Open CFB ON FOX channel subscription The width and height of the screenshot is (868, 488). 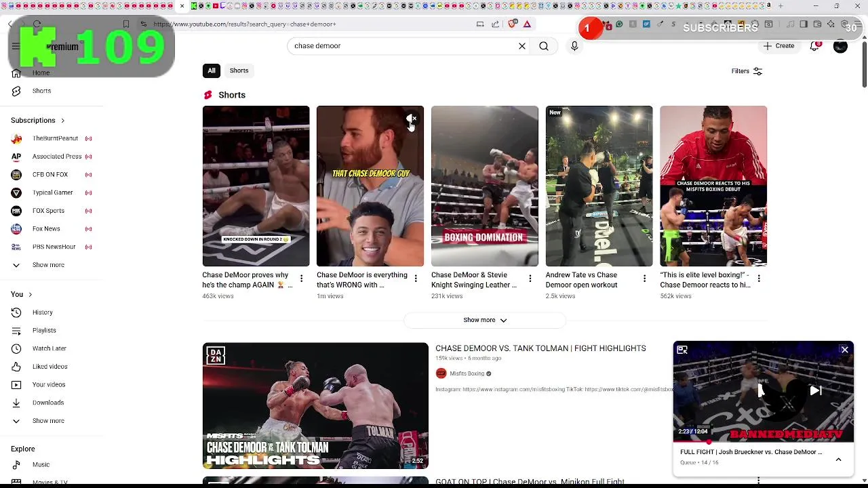click(x=52, y=175)
